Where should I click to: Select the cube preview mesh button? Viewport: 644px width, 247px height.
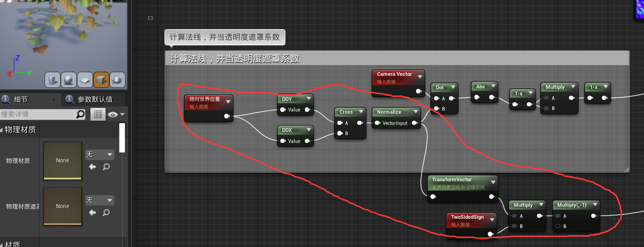click(x=101, y=80)
